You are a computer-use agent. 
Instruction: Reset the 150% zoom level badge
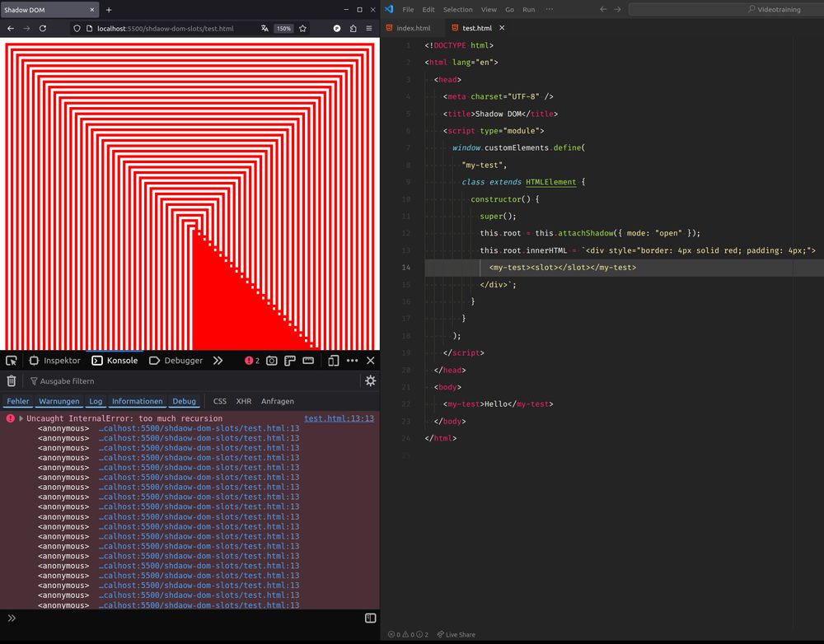(x=283, y=28)
